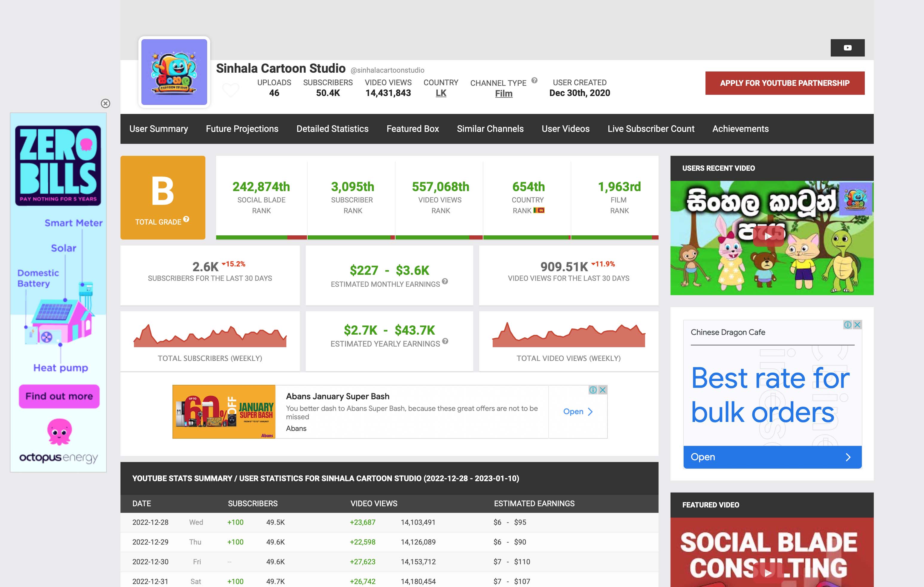Click the @sinhalacartoonstudio handle
This screenshot has width=924, height=587.
tap(387, 70)
